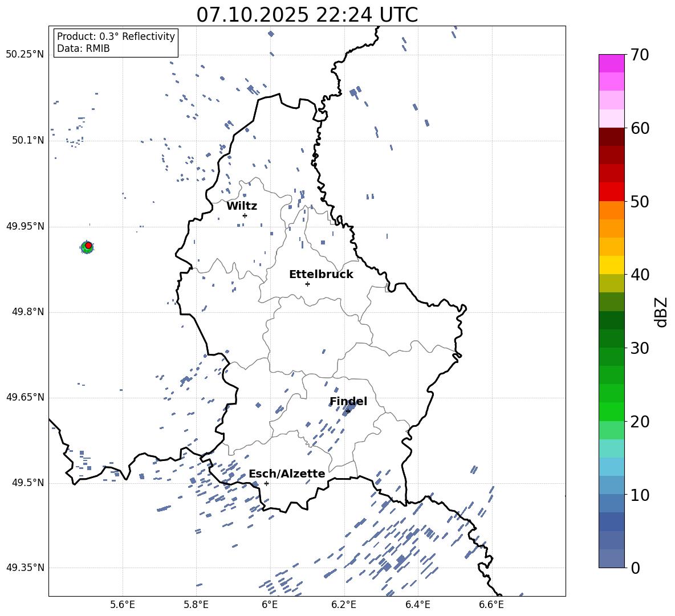Click the 49.65°N latitude label

[25, 397]
